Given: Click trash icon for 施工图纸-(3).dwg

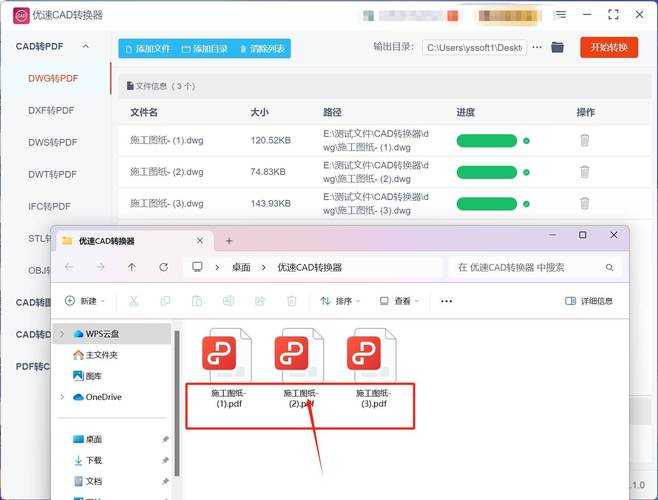Looking at the screenshot, I should (585, 204).
